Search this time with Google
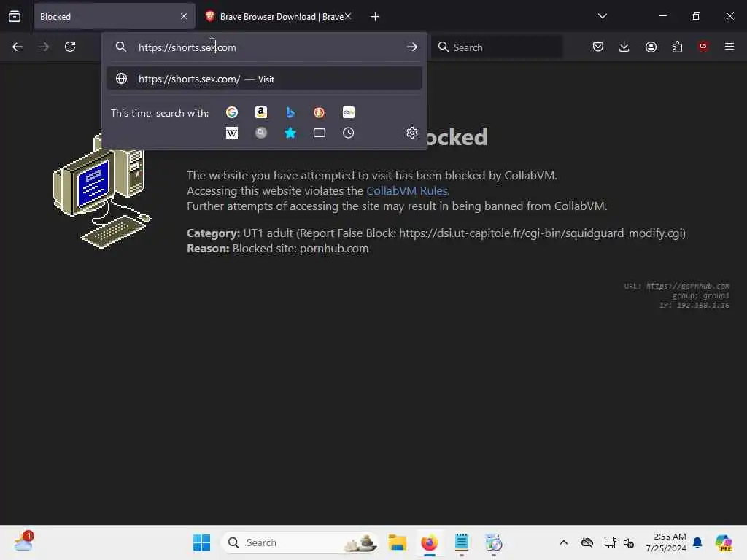Screen dimensions: 747x560 point(232,112)
